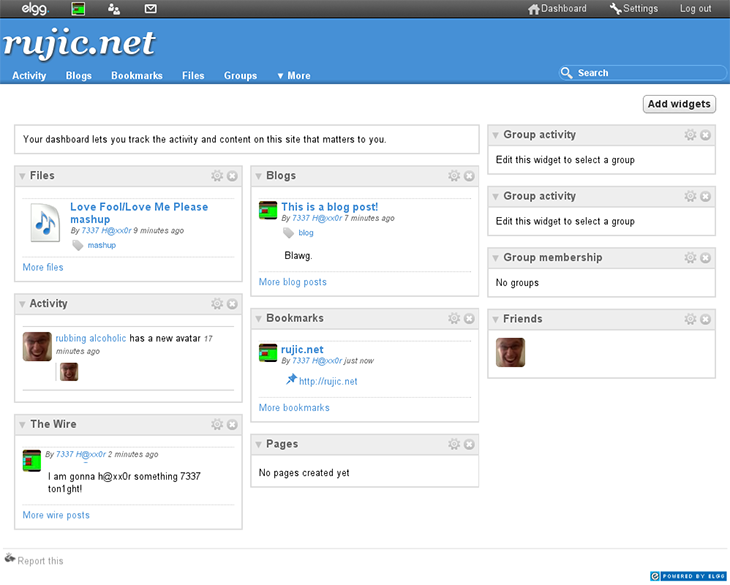Viewport: 730px width, 585px height.
Task: Open the friend's avatar thumbnail in Friends
Action: tap(510, 352)
